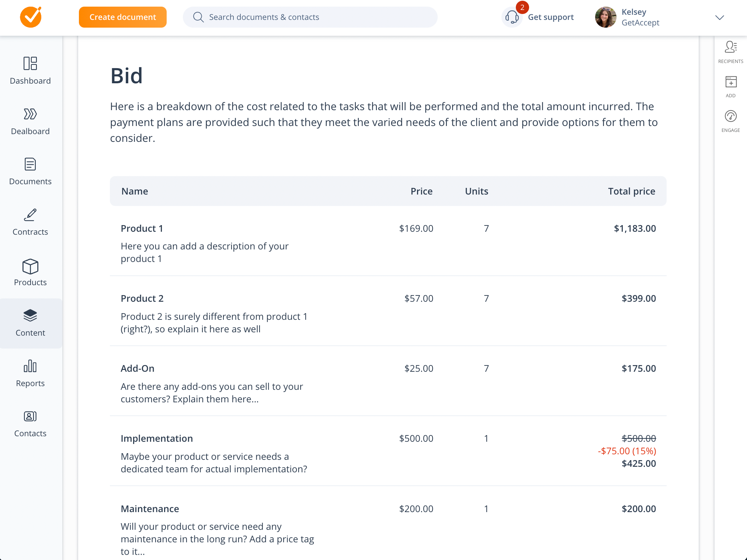Go to Dealboard in sidebar
Image resolution: width=747 pixels, height=560 pixels.
point(30,114)
